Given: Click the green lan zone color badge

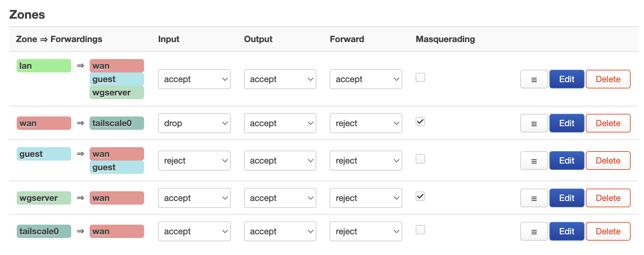Looking at the screenshot, I should 44,66.
